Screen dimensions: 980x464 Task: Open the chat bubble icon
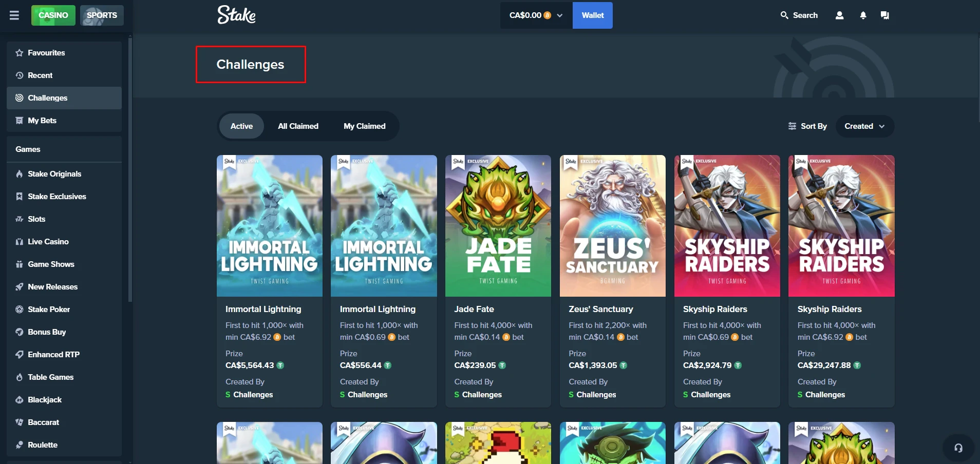(884, 15)
